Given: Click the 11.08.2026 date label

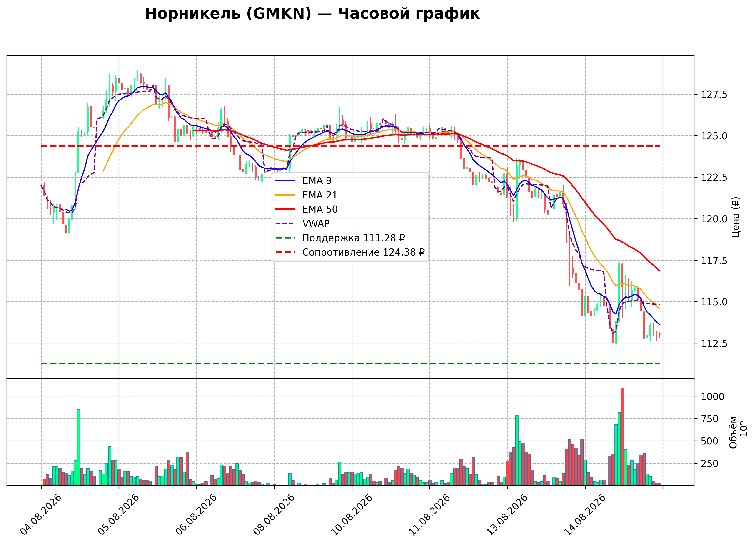Looking at the screenshot, I should point(429,515).
